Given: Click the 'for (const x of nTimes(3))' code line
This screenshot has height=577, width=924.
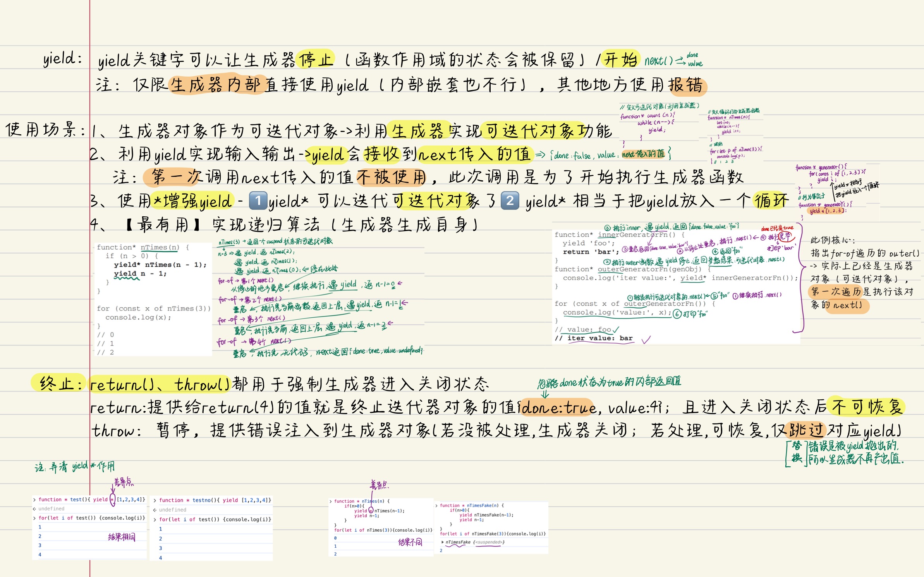Looking at the screenshot, I should click(154, 308).
